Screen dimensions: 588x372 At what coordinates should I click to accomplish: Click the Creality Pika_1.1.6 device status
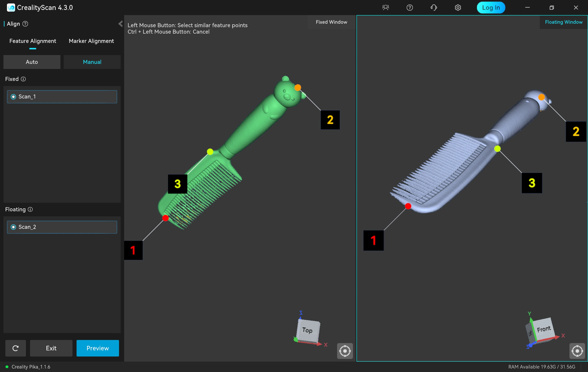point(31,367)
